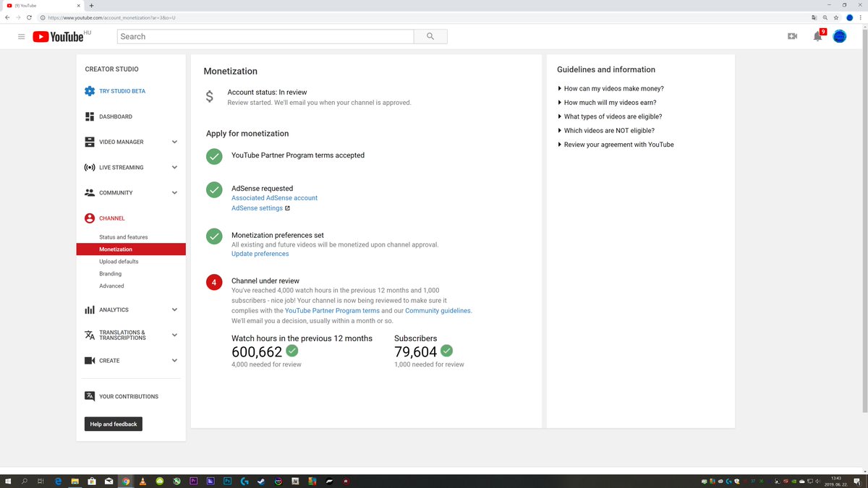The width and height of the screenshot is (868, 488).
Task: Click the zoom magnifier in address bar
Action: (825, 17)
